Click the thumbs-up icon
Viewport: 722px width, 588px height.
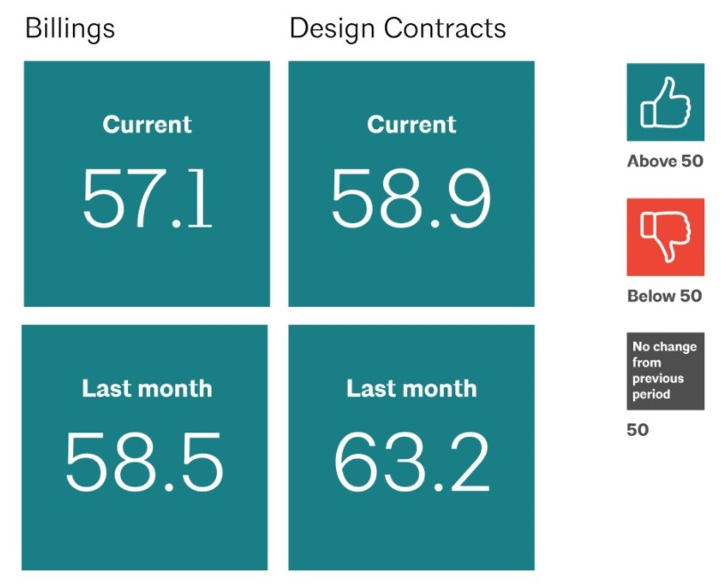pos(665,102)
